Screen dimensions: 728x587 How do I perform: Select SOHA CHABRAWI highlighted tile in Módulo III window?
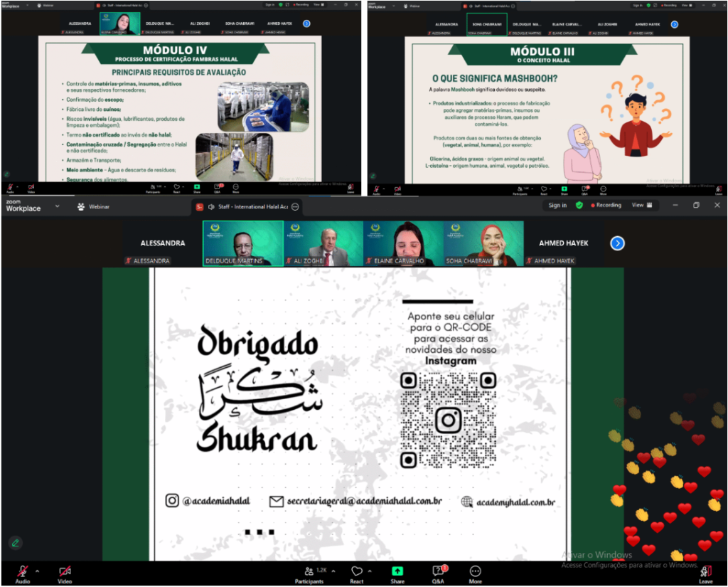(486, 25)
